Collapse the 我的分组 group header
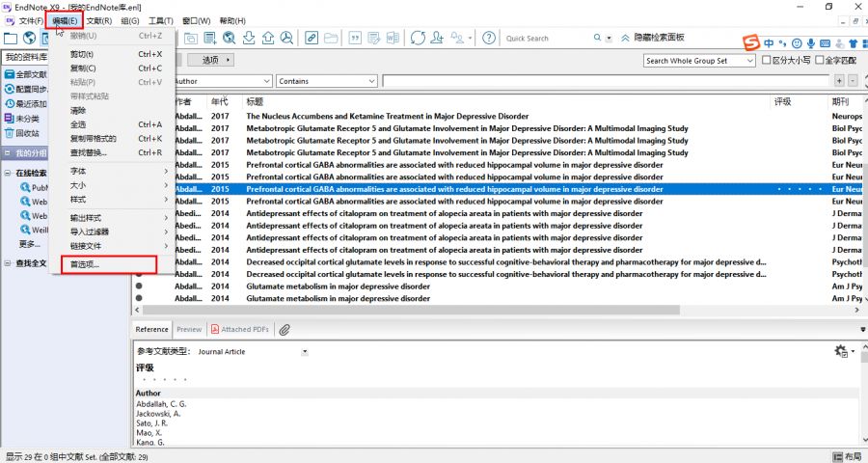 click(x=8, y=152)
